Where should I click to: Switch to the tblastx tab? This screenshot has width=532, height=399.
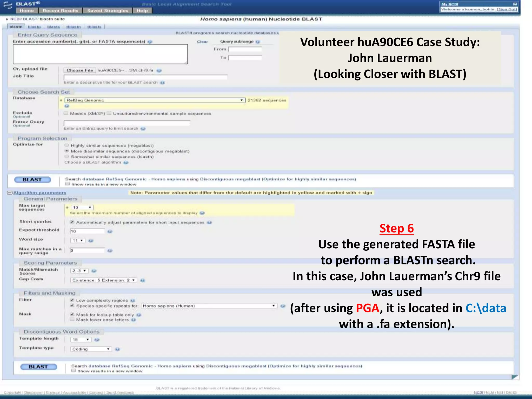(94, 27)
